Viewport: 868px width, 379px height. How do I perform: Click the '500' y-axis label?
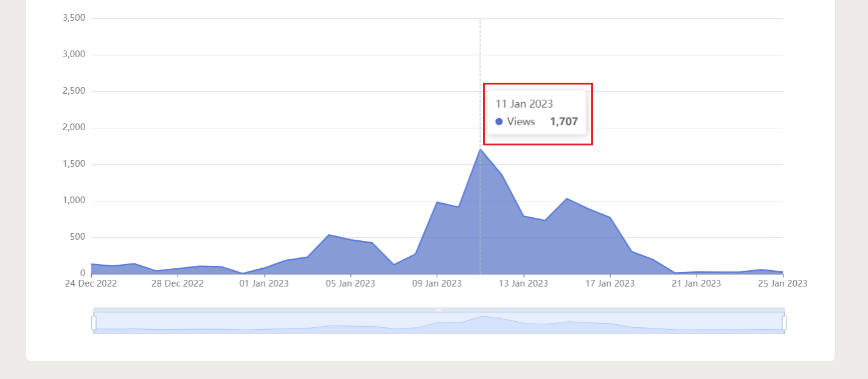coord(78,237)
